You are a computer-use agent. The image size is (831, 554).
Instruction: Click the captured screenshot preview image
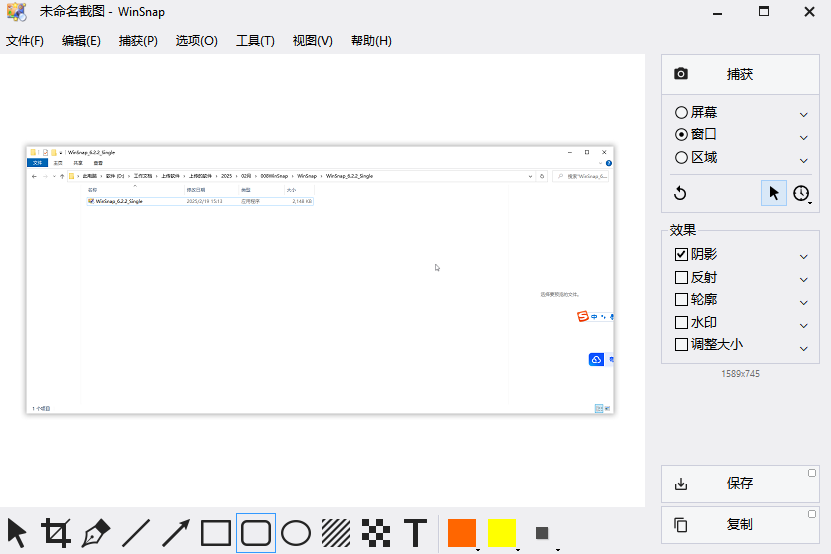[x=320, y=279]
